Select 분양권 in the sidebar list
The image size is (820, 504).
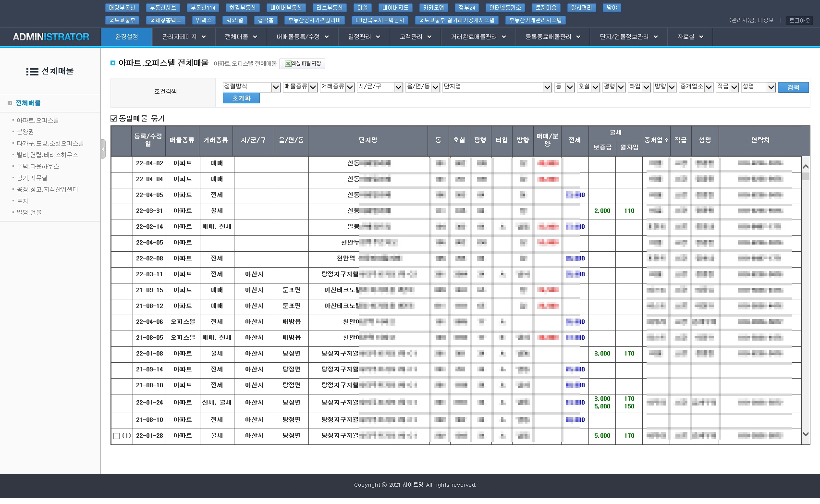click(25, 132)
